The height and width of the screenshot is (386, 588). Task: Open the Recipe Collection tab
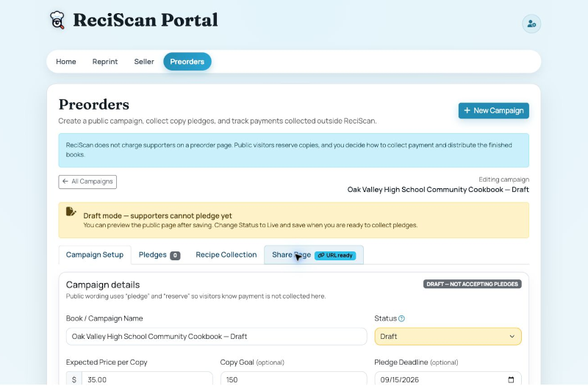(x=226, y=254)
